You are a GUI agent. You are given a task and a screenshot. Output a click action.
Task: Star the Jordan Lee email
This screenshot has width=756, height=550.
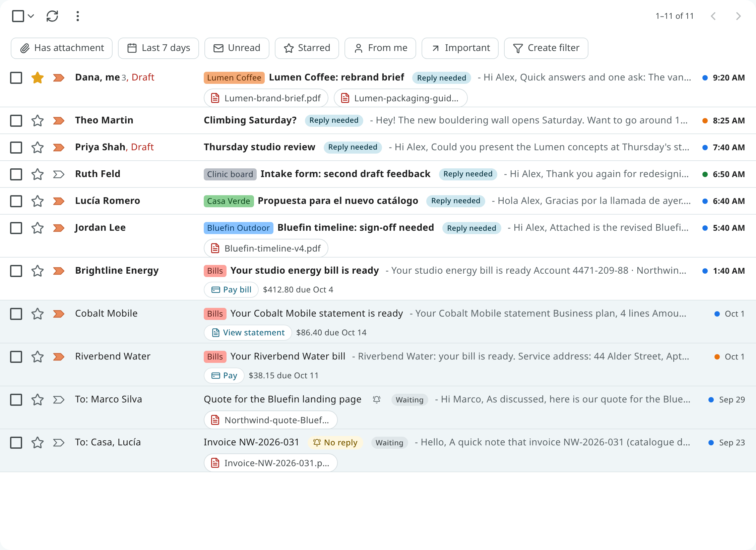(38, 228)
